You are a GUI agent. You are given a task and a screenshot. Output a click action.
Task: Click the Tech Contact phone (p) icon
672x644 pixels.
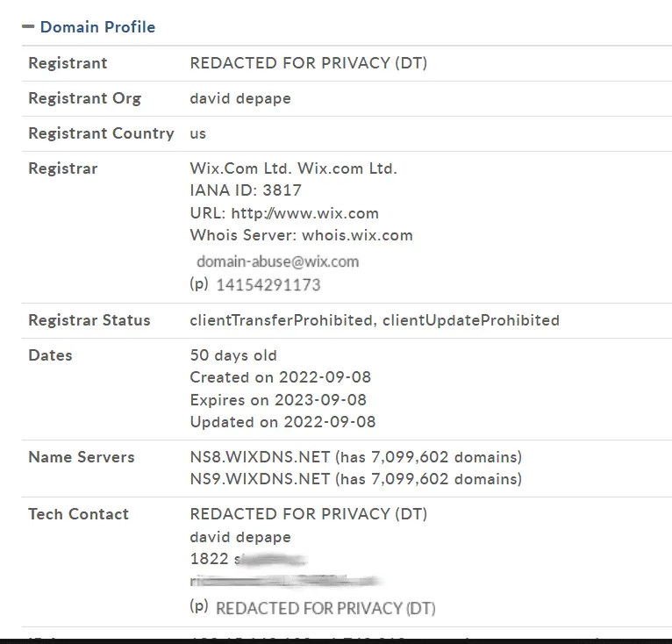tap(199, 605)
